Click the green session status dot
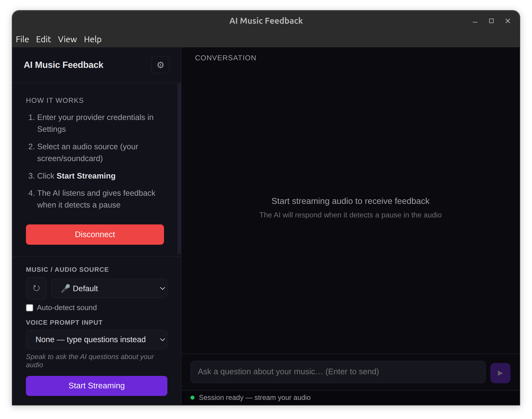The image size is (532, 419). point(192,398)
